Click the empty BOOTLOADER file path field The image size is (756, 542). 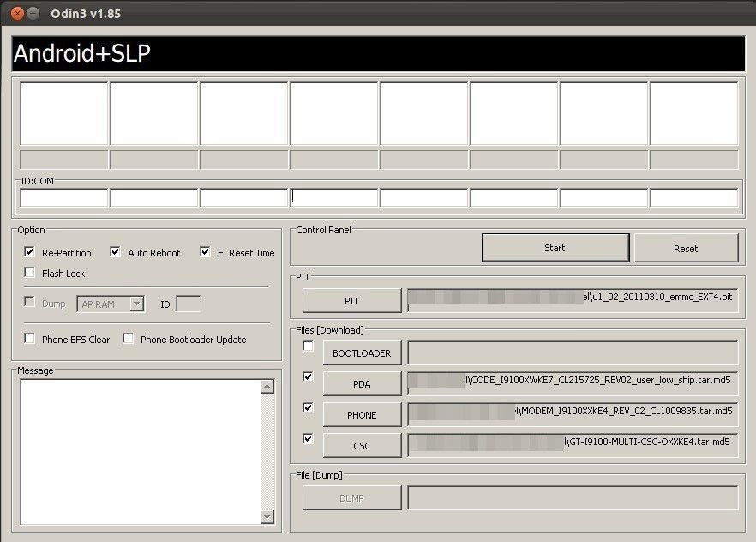(573, 353)
